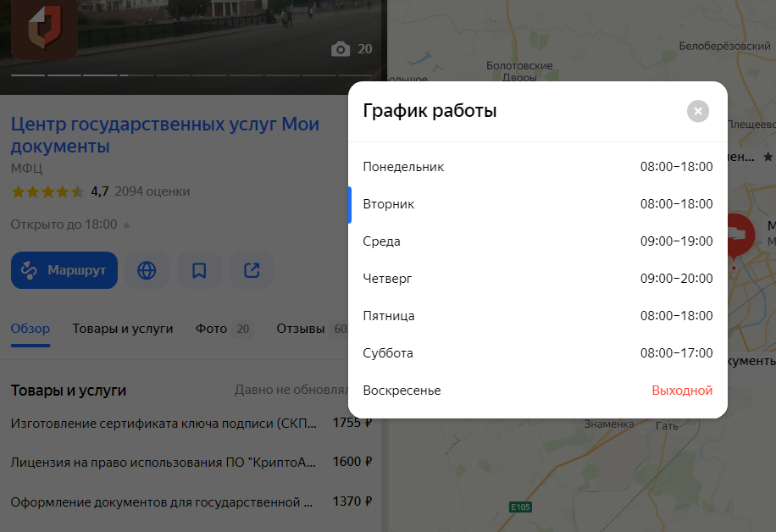The height and width of the screenshot is (532, 776).
Task: Click the 2094 оценки ratings link
Action: coord(152,191)
